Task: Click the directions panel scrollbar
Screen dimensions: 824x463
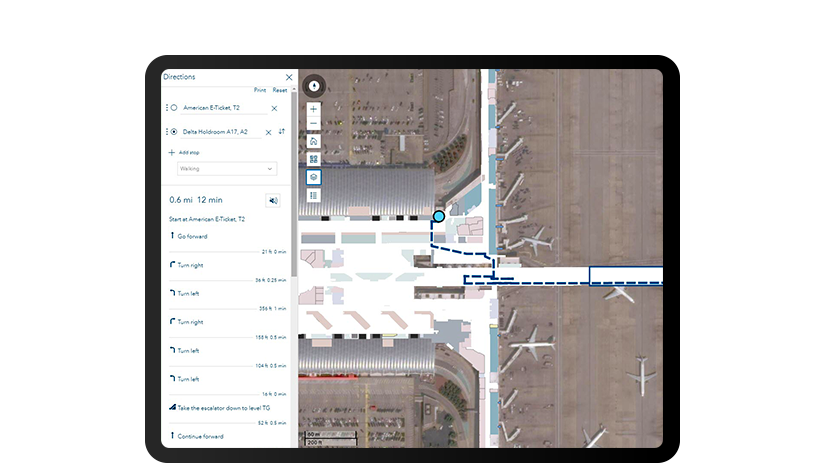Action: click(294, 180)
